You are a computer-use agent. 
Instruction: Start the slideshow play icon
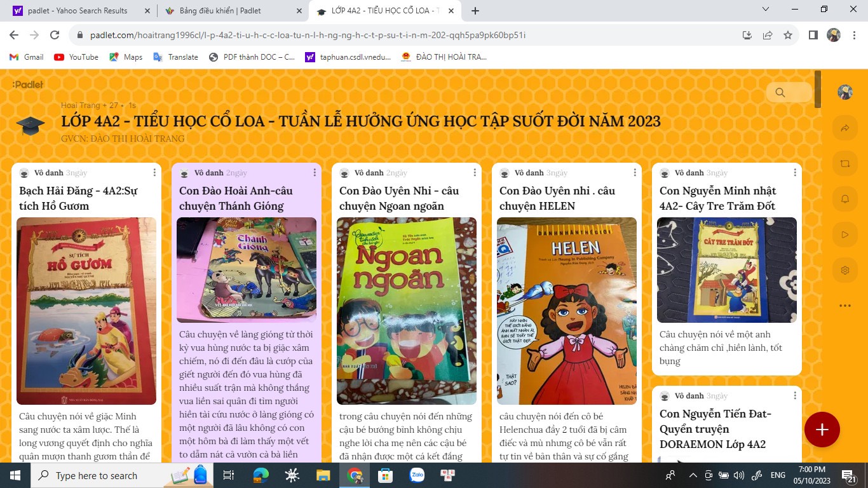click(844, 234)
